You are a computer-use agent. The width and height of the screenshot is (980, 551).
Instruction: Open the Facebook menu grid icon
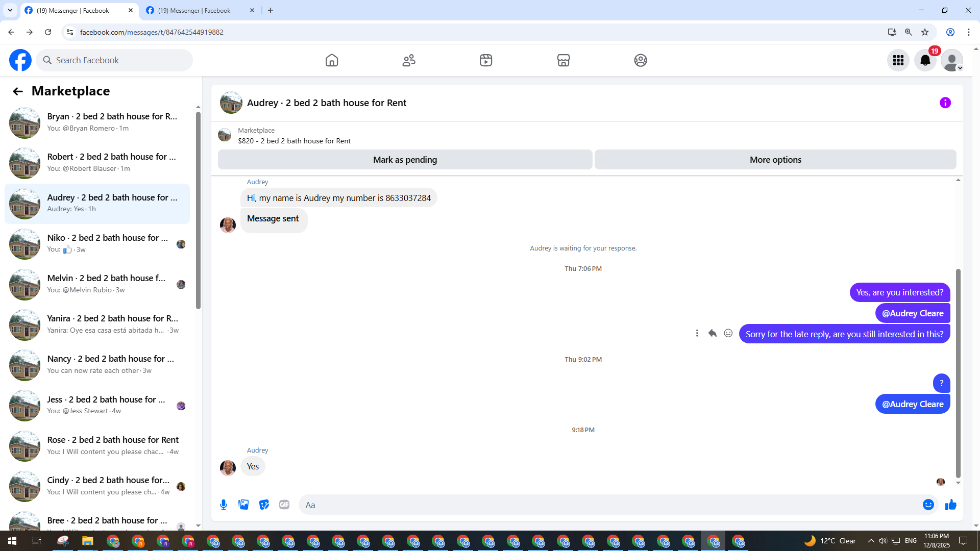click(898, 60)
